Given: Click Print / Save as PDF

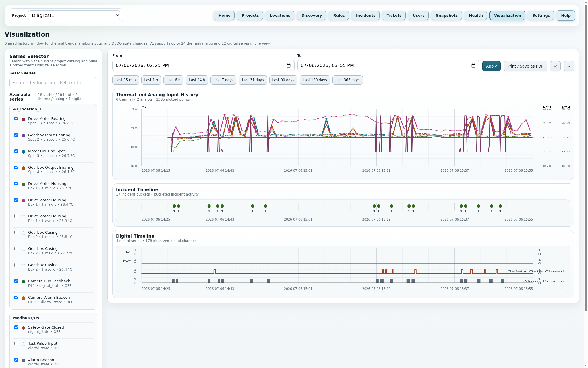Looking at the screenshot, I should click(525, 66).
